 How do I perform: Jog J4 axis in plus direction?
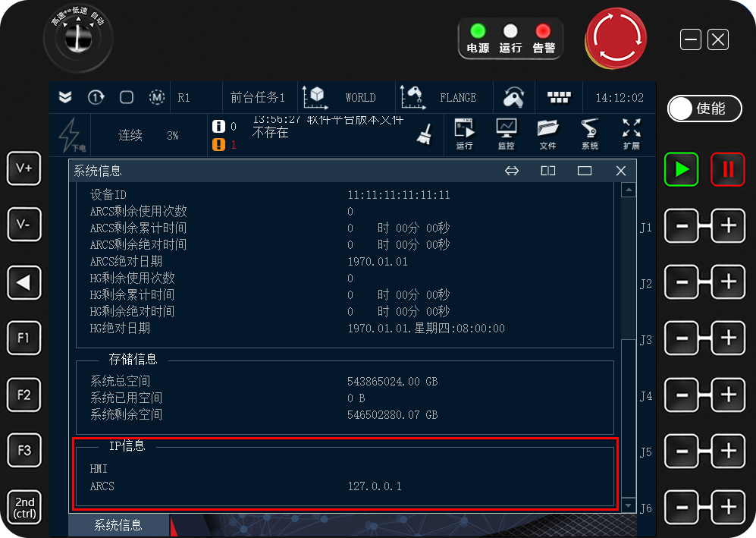point(729,395)
